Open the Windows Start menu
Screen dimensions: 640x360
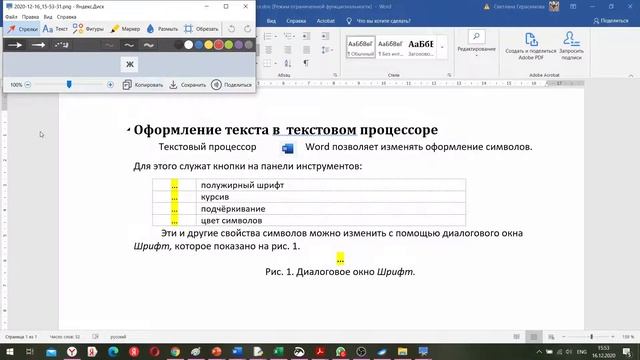[x=10, y=351]
